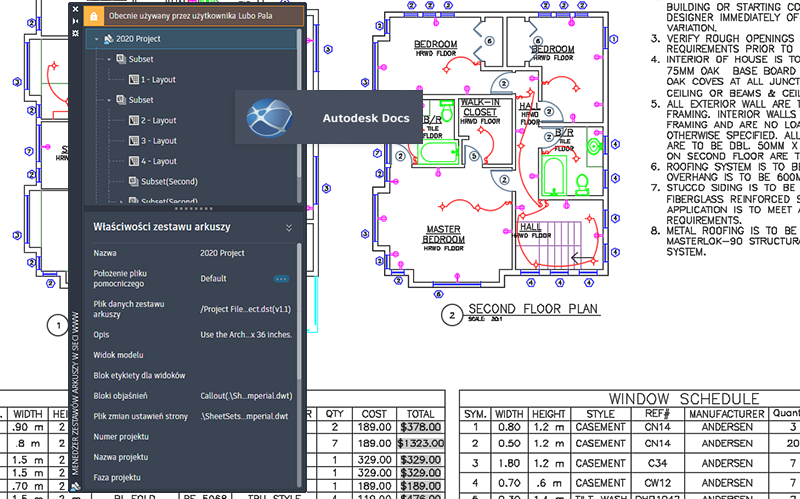The image size is (800, 499).
Task: Toggle auto-hide on the sheet set palette
Action: (x=76, y=21)
